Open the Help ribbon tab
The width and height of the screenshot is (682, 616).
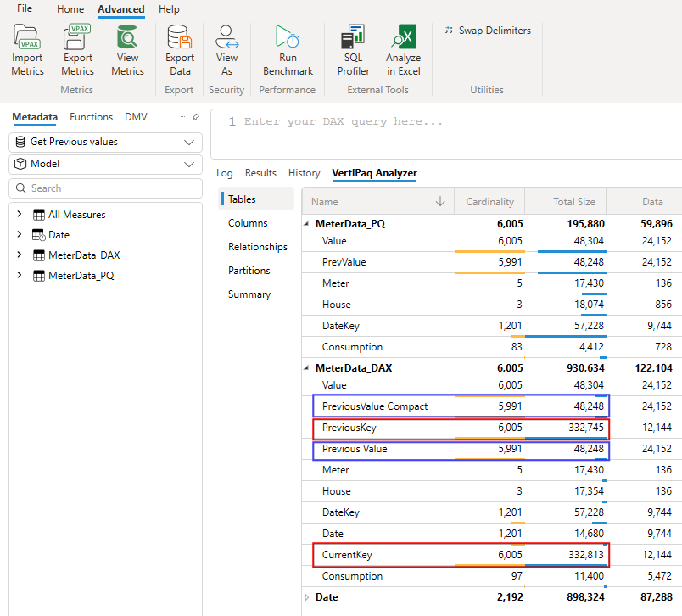[x=169, y=9]
